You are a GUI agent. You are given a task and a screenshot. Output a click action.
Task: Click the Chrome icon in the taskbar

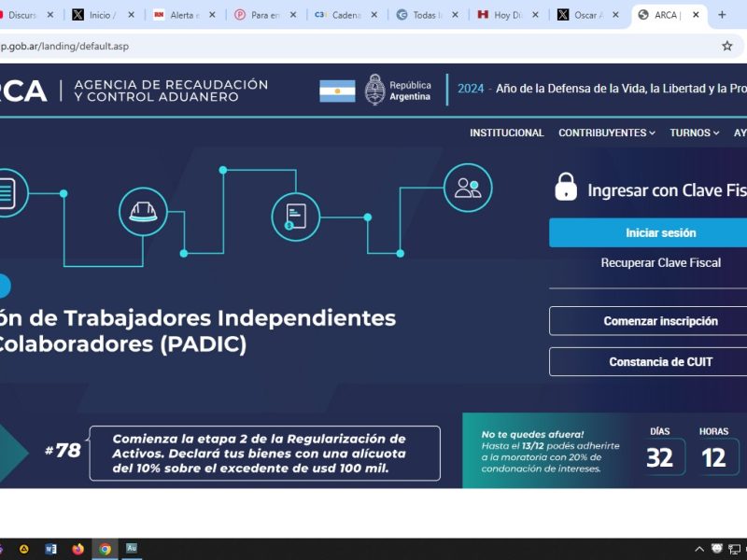(x=105, y=549)
